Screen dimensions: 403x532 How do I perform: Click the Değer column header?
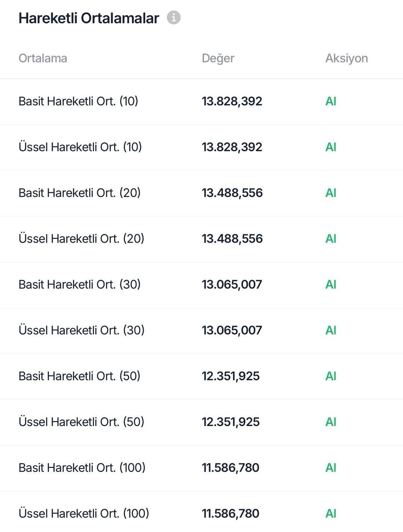click(x=218, y=58)
